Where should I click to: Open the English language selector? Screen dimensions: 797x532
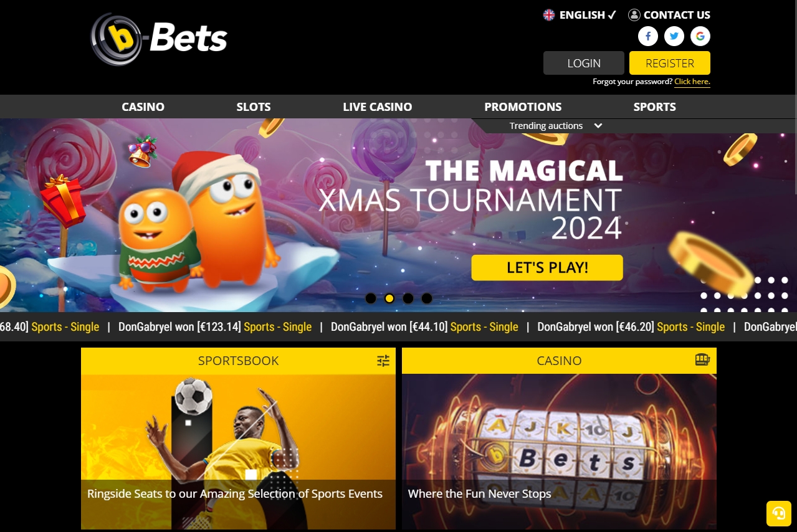point(580,15)
